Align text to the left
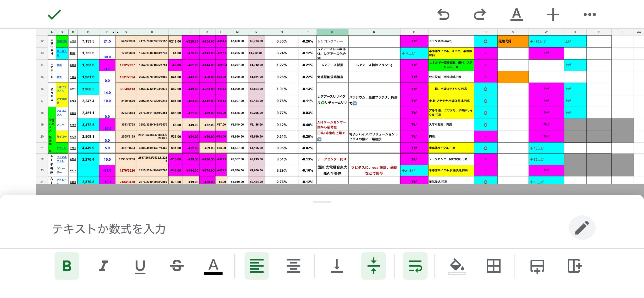The width and height of the screenshot is (644, 298). point(257,266)
